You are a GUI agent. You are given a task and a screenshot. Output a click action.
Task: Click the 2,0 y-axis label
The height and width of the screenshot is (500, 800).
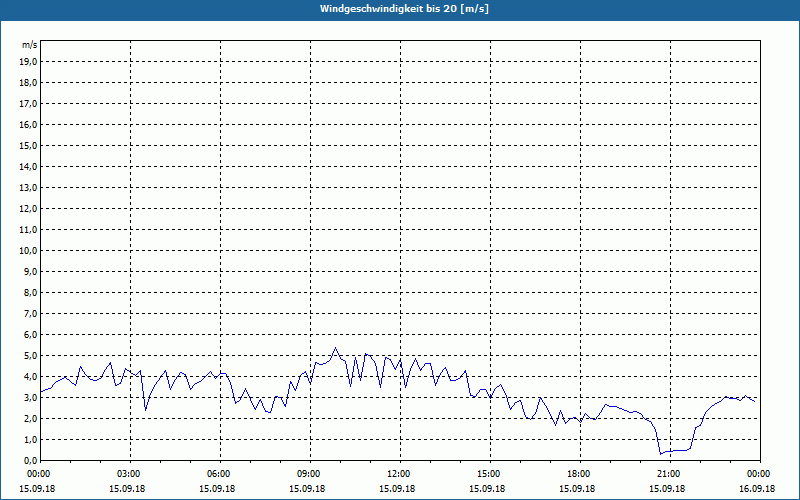click(30, 418)
